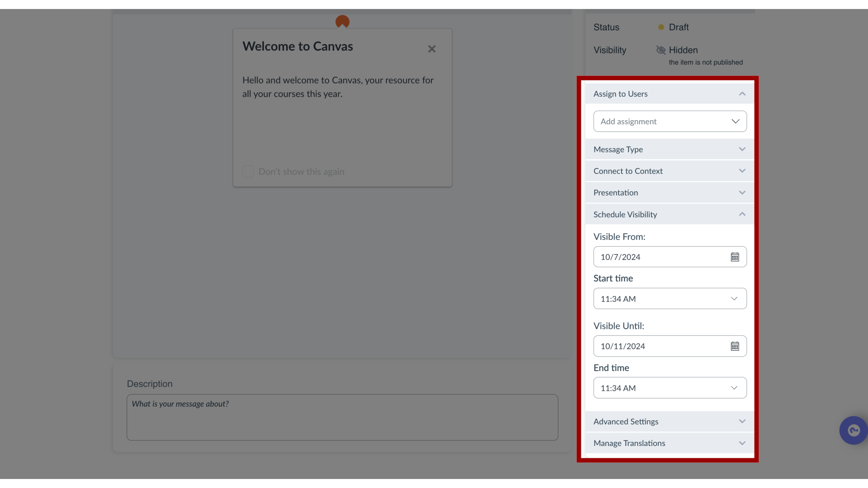Click the calendar icon for Visible Until date
Image resolution: width=868 pixels, height=488 pixels.
click(735, 346)
